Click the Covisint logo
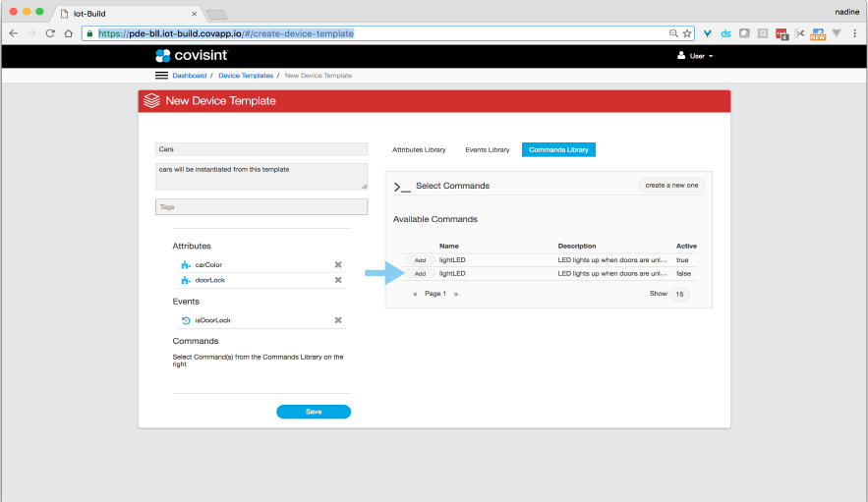 (x=191, y=56)
